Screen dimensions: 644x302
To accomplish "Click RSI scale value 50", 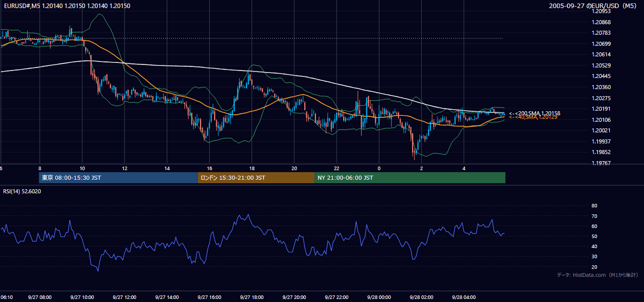I will coord(594,236).
